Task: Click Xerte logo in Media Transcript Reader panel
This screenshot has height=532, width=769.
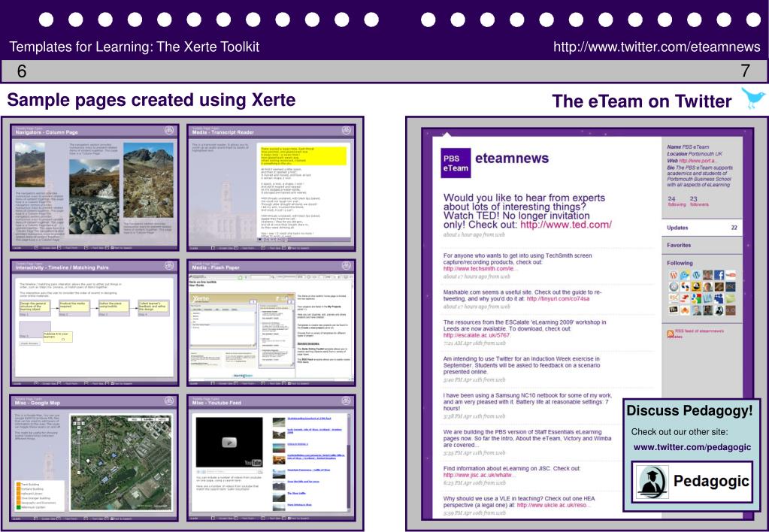Action: coord(347,131)
